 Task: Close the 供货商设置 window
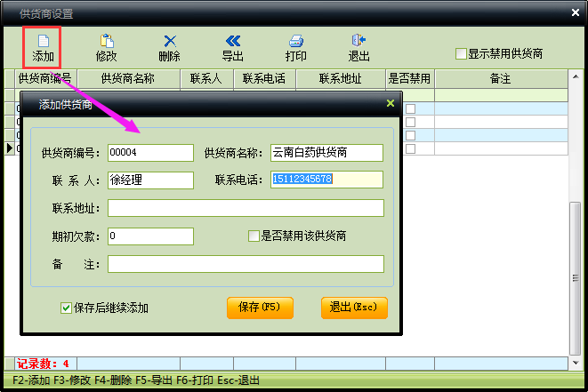[576, 12]
